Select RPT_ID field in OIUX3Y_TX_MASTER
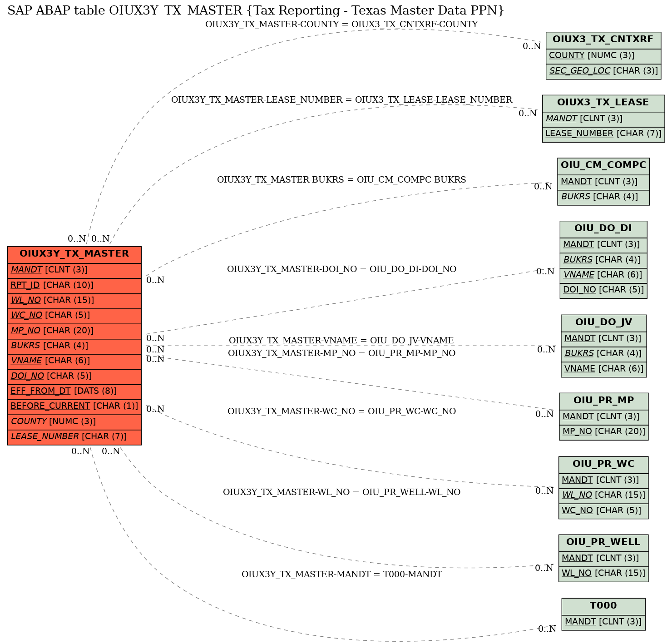The width and height of the screenshot is (672, 644). point(74,285)
